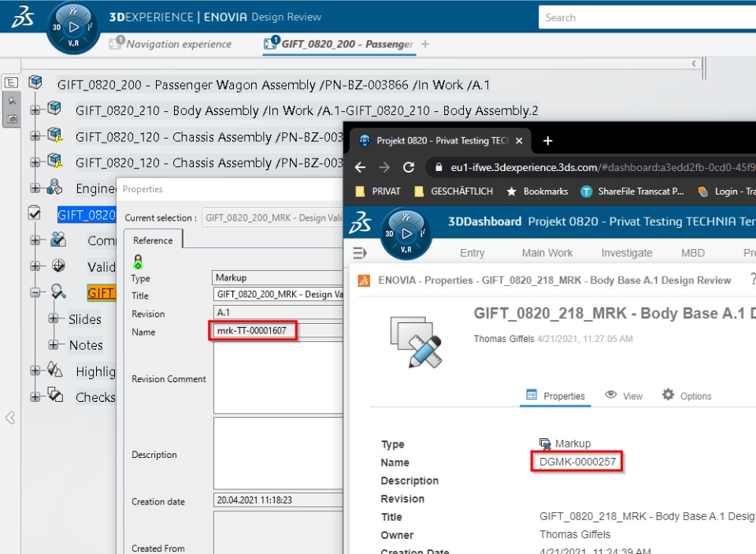Click the Engine node icon in tree
The height and width of the screenshot is (554, 756).
(54, 187)
